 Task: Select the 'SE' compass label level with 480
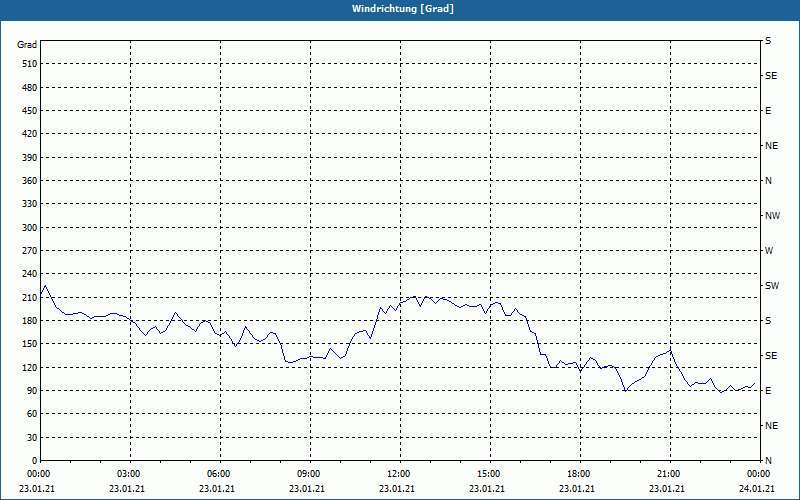point(771,76)
